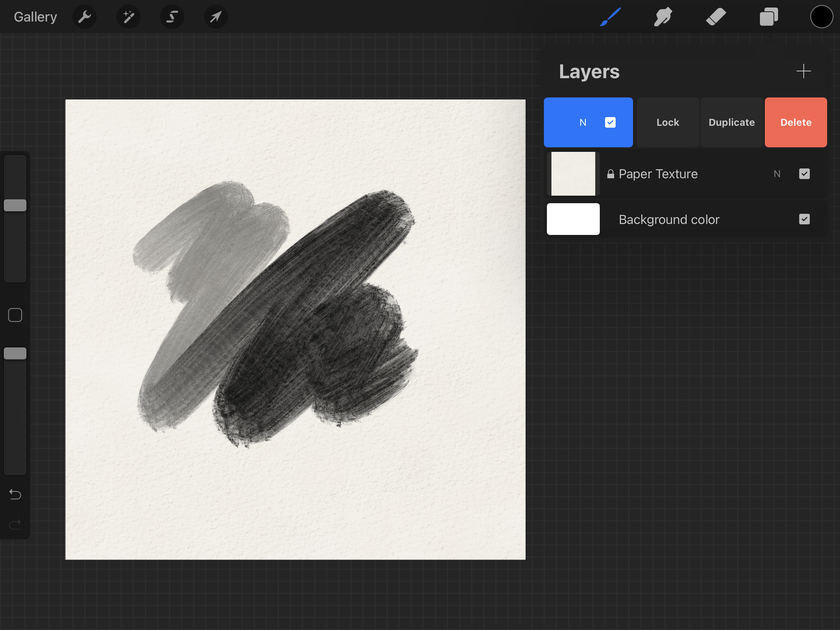Click the Paper Texture layer thumbnail
840x630 pixels.
pyautogui.click(x=573, y=173)
